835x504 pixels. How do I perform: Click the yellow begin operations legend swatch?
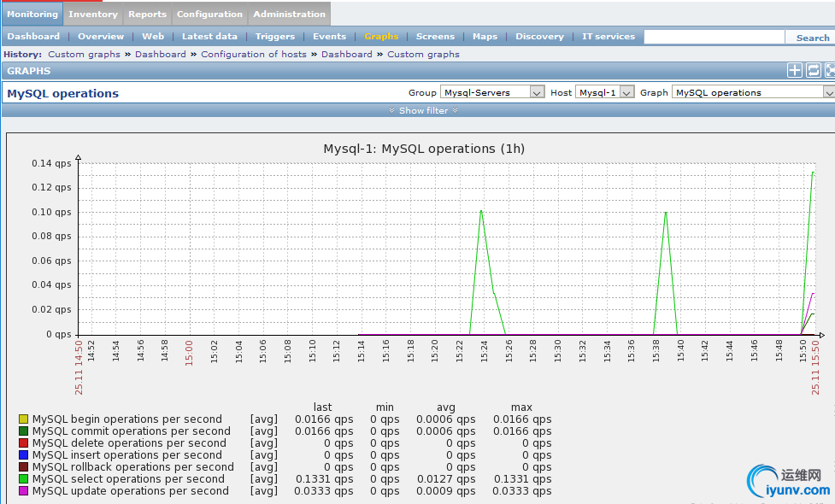(24, 419)
